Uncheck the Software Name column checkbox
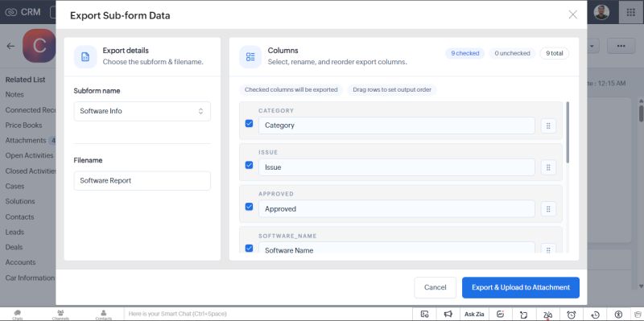Image resolution: width=644 pixels, height=321 pixels. click(249, 248)
